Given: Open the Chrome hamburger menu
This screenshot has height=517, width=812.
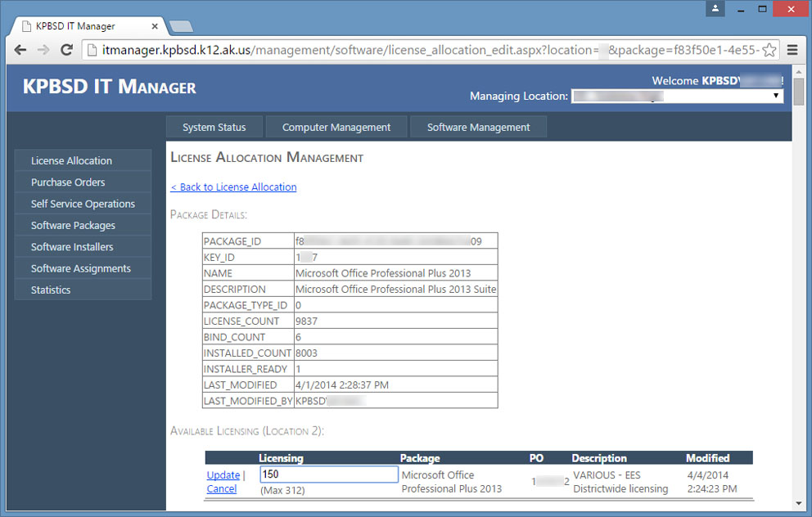Looking at the screenshot, I should [x=792, y=50].
